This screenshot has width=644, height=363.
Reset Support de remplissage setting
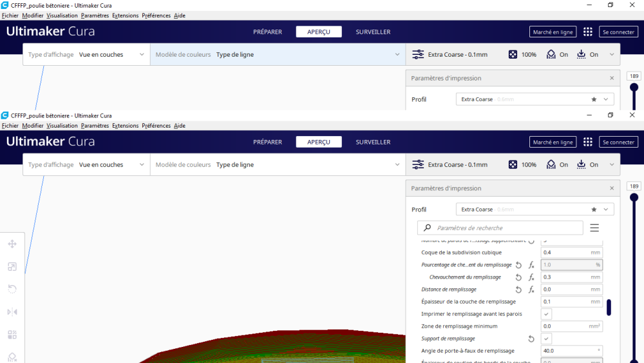point(531,339)
